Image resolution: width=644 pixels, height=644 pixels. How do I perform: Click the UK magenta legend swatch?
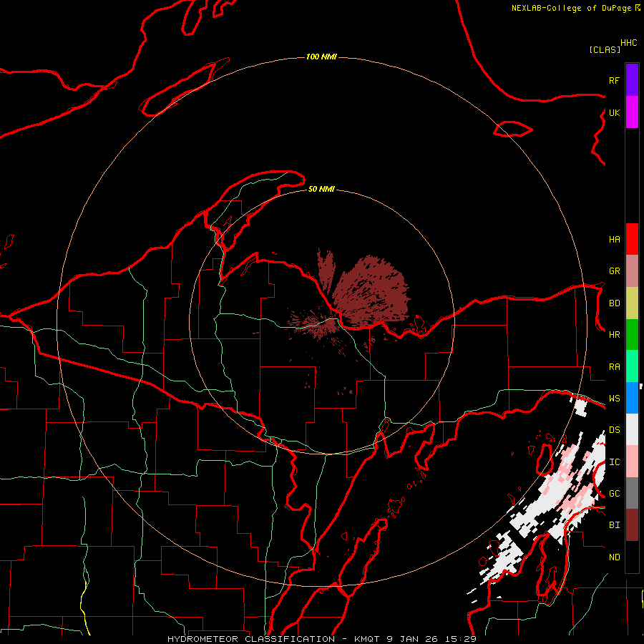point(632,112)
